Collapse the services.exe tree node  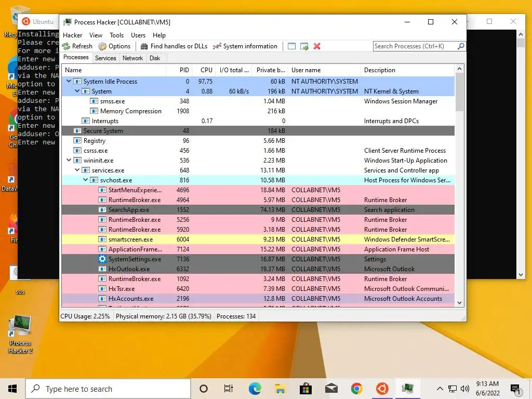click(77, 170)
